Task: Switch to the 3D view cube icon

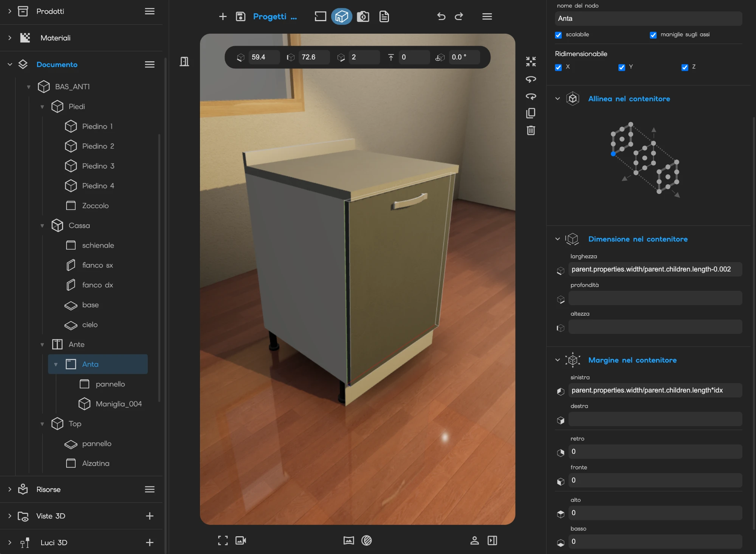Action: (x=342, y=17)
